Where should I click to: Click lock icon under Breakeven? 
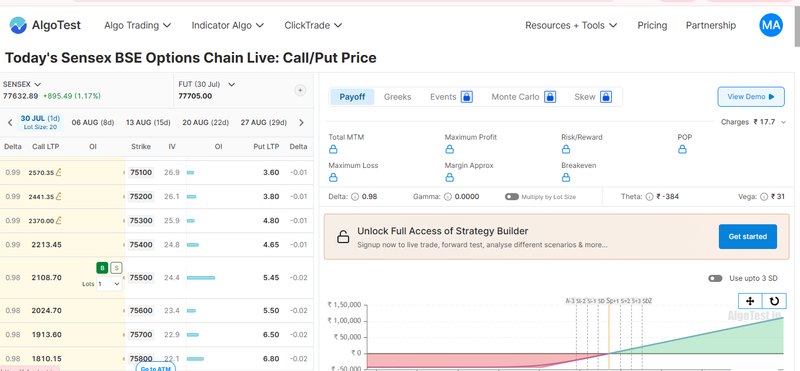click(x=565, y=177)
